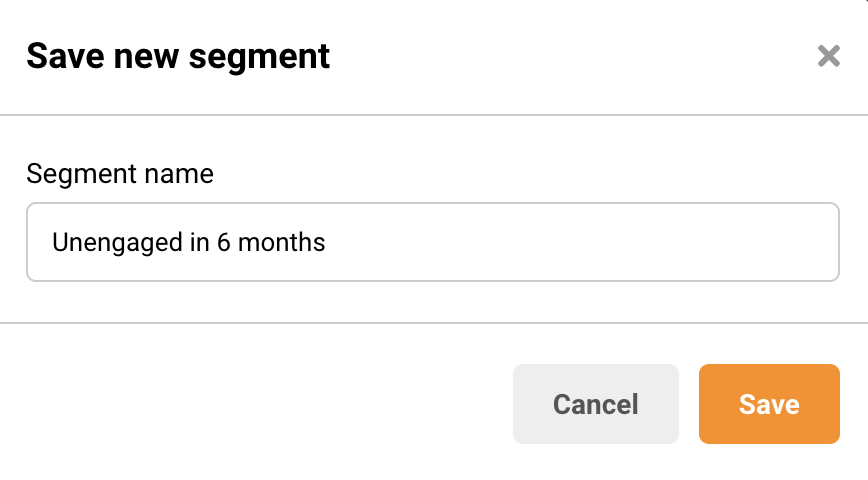This screenshot has height=480, width=868.
Task: Click the Segment name label
Action: (120, 174)
